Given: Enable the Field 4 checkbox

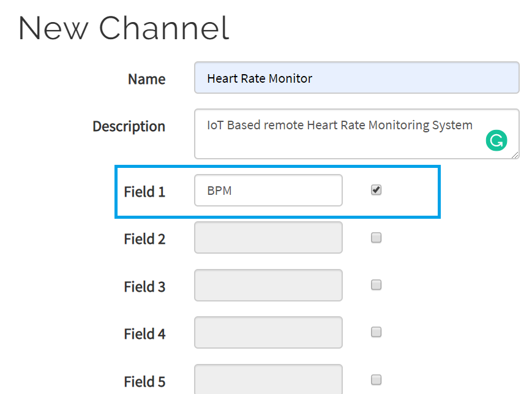Looking at the screenshot, I should click(376, 332).
